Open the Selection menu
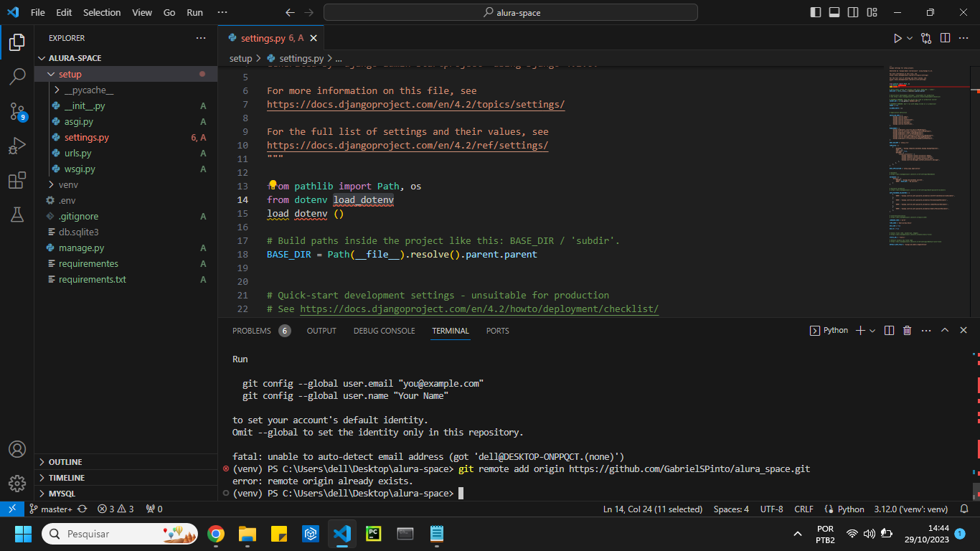Viewport: 980px width, 551px height. (x=102, y=13)
